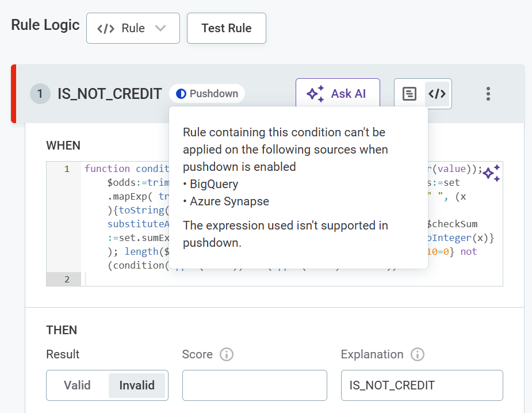Click the sparkle AI icon in code editor
532x413 pixels.
click(491, 173)
